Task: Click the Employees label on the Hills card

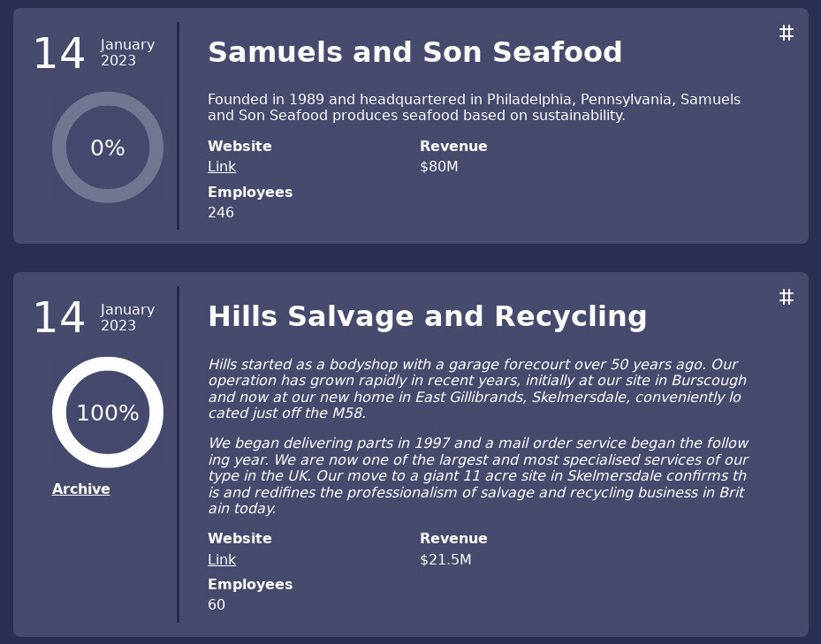Action: click(x=250, y=584)
